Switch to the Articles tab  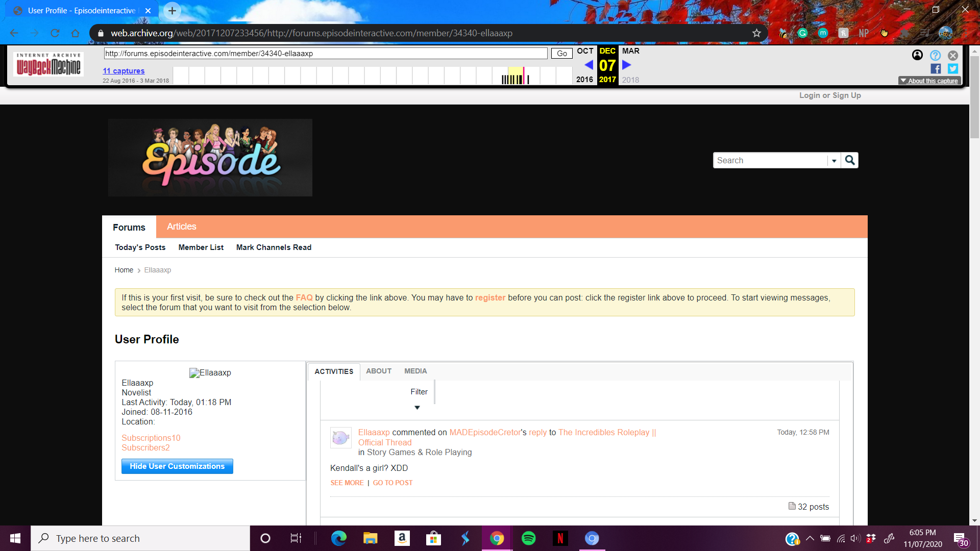[181, 227]
